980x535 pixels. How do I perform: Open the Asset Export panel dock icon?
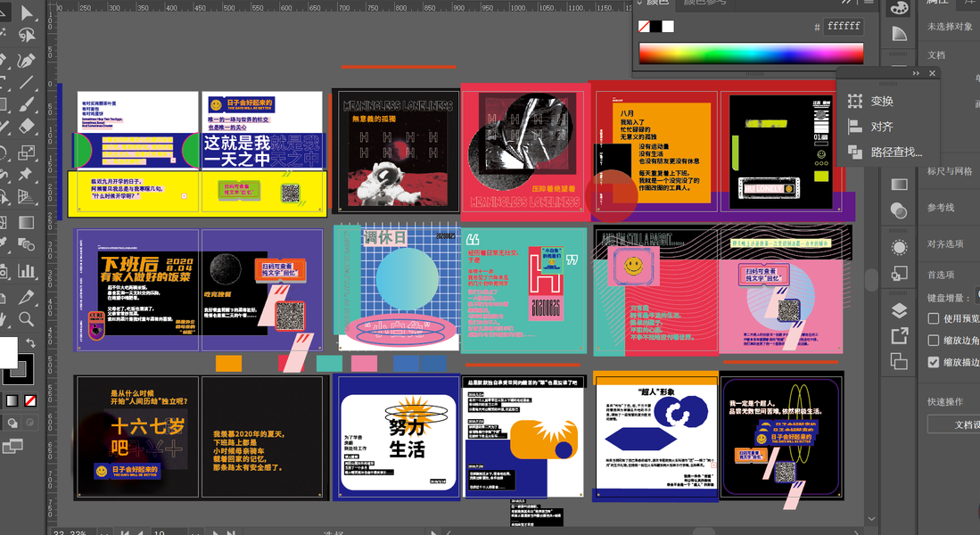pos(899,336)
